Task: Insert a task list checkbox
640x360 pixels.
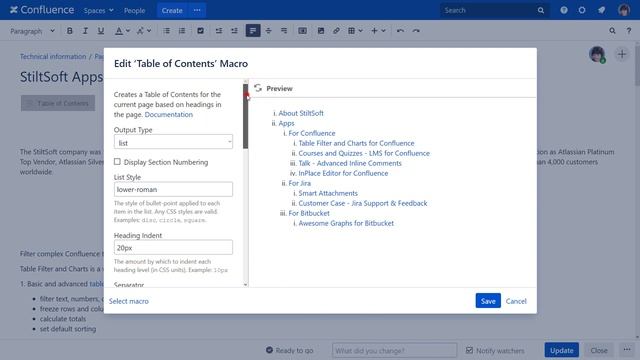Action: point(200,31)
